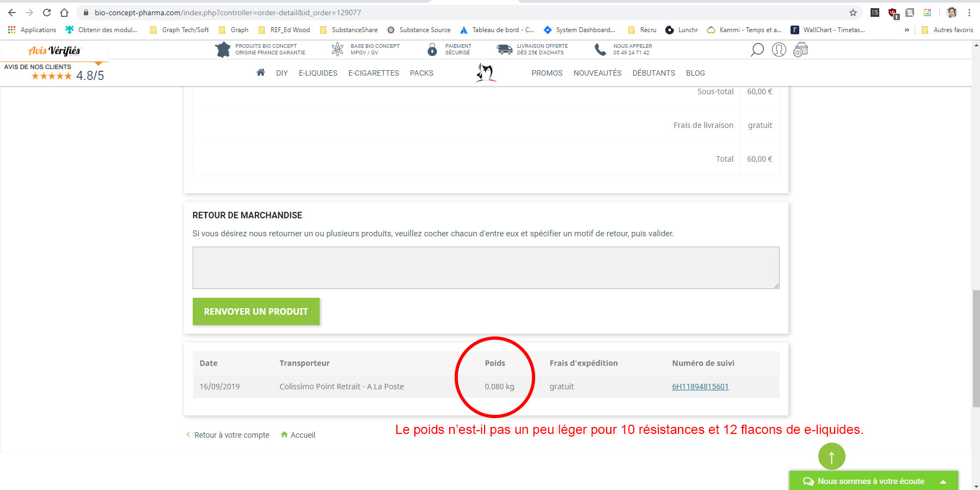Viewport: 980px width, 490px height.
Task: Open the shopping cart icon
Action: [x=800, y=50]
